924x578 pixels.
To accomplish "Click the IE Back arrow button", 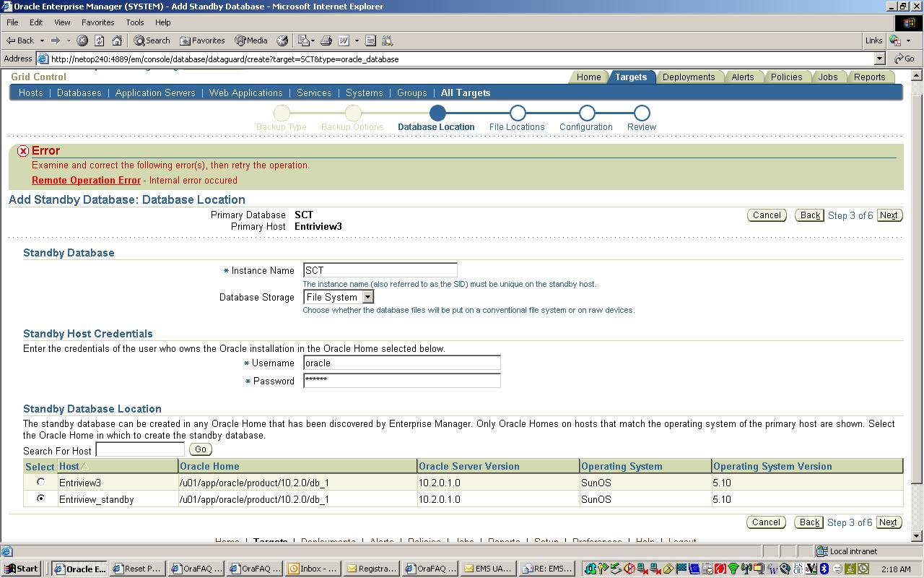I will pos(20,40).
